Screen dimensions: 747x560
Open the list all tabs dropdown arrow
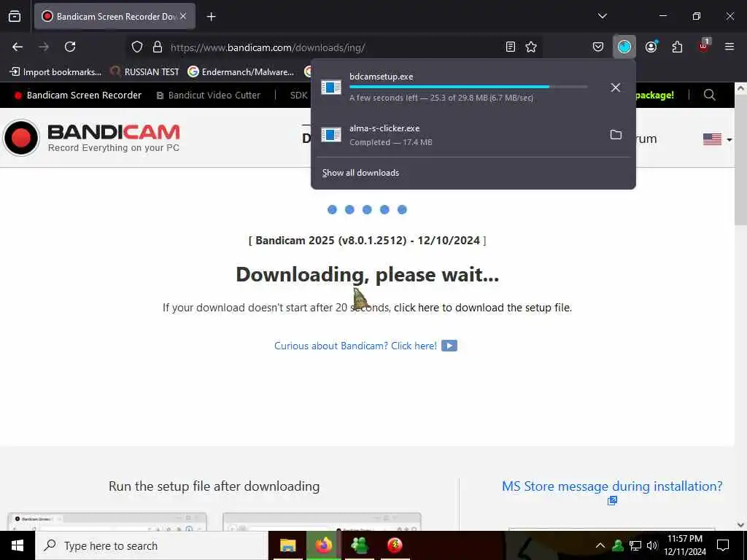[602, 16]
